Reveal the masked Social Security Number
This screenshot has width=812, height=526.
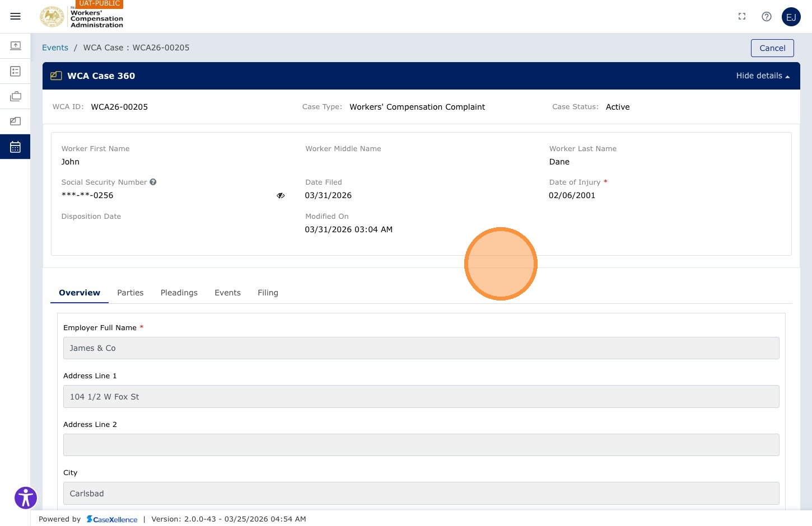coord(281,195)
